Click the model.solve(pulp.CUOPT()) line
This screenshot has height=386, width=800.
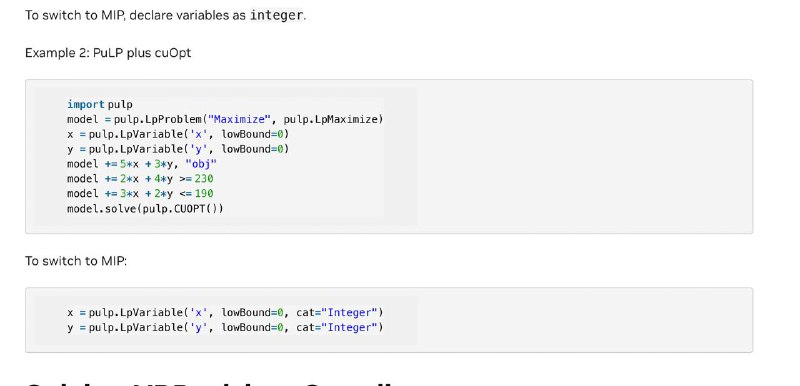point(145,209)
